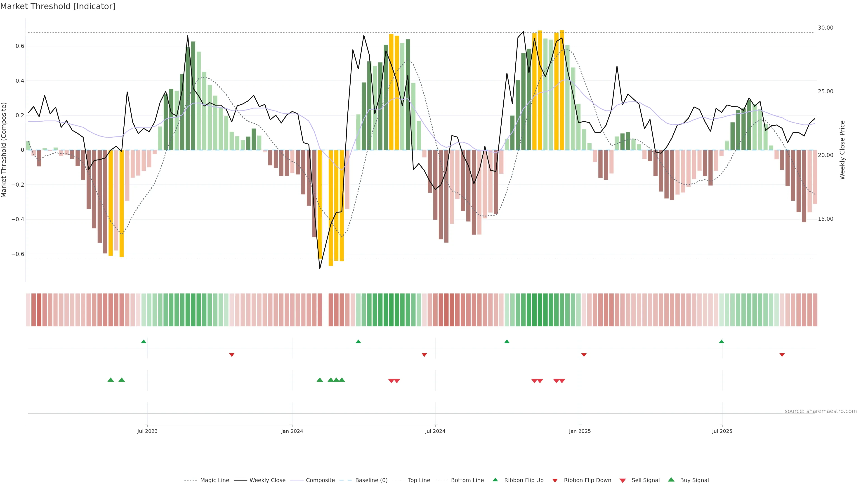Click the first ribbon color bar at far left
The height and width of the screenshot is (488, 868).
[28, 310]
